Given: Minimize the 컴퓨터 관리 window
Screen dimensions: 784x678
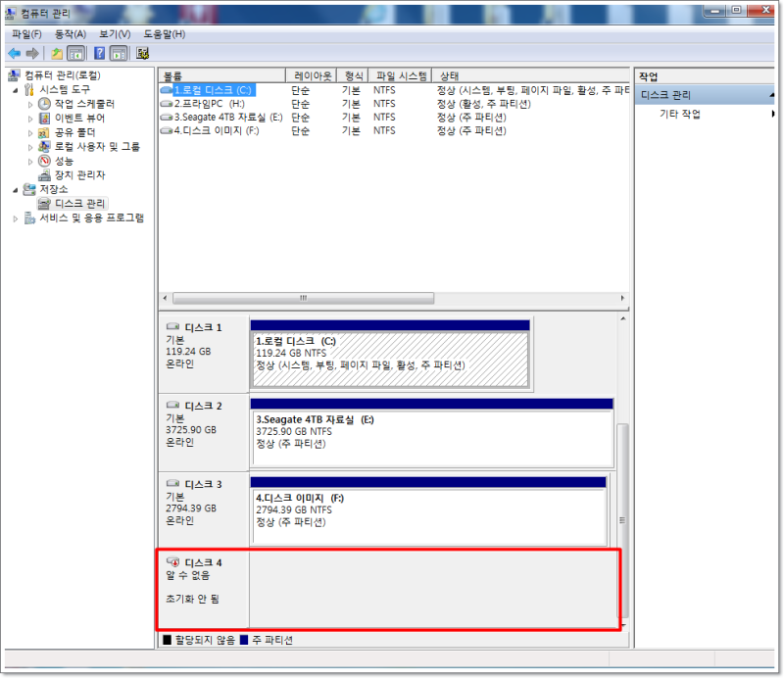Looking at the screenshot, I should point(715,11).
